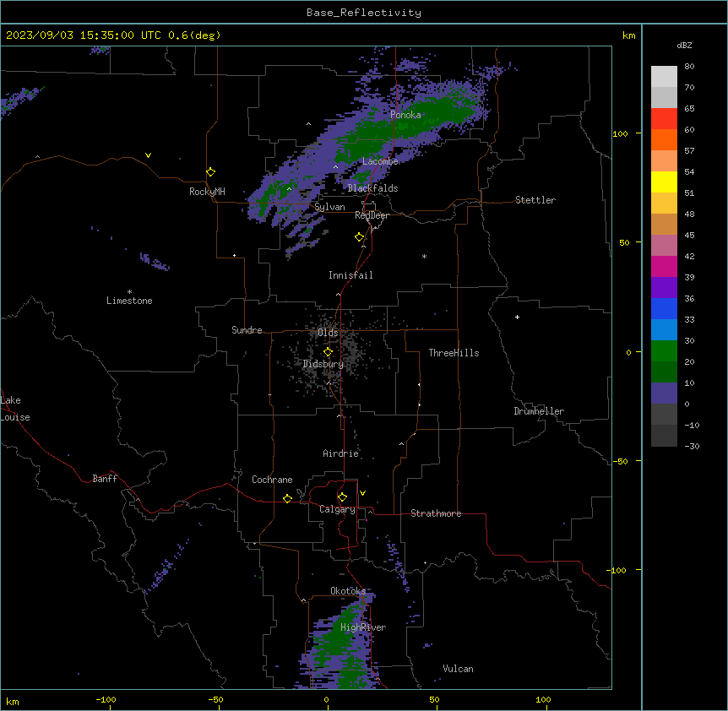The height and width of the screenshot is (711, 728).
Task: Click the km unit label beside the timestamp row
Action: point(628,35)
